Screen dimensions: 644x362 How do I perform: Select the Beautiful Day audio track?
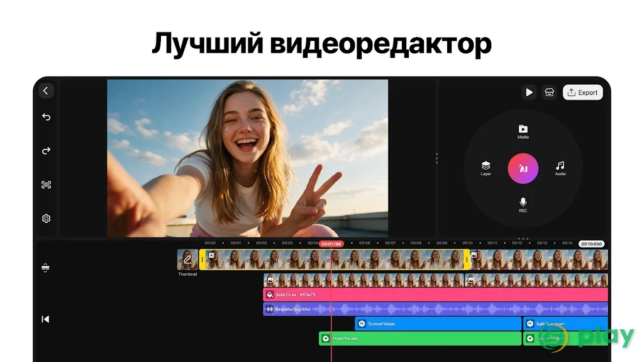click(x=435, y=309)
